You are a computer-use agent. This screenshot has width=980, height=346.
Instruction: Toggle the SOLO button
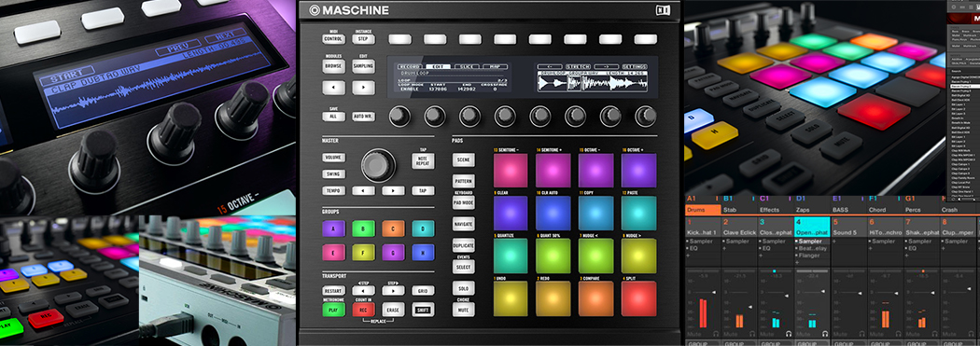pos(463,288)
